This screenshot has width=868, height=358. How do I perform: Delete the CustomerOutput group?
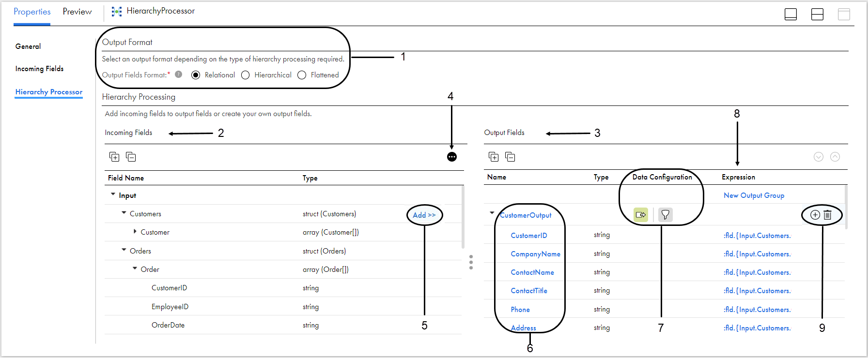pos(828,215)
